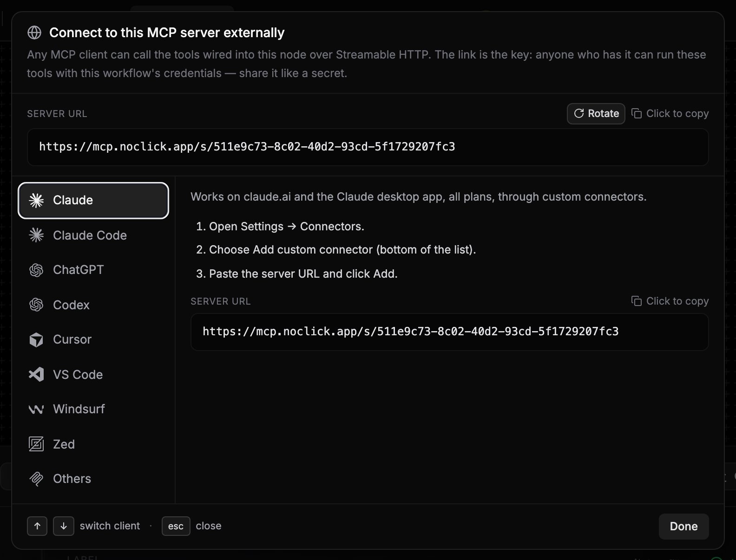736x560 pixels.
Task: Click the top server URL field
Action: point(368,147)
